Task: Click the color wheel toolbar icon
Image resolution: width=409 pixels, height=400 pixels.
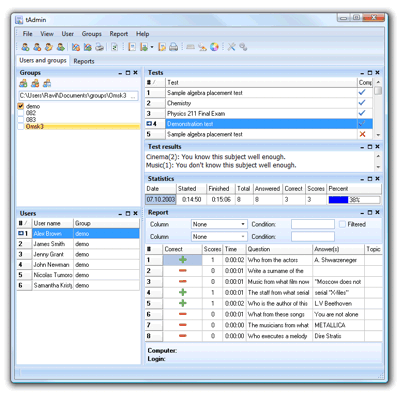Action: coord(214,47)
